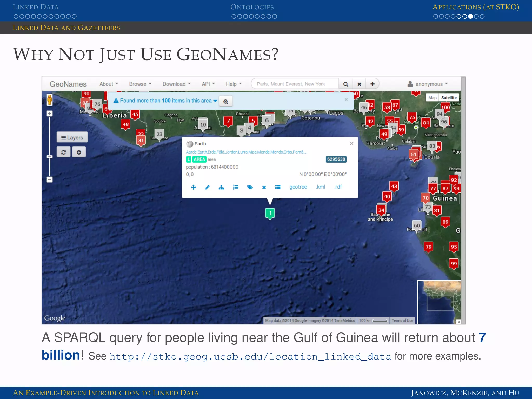This screenshot has width=532, height=399.
Task: Click the green marker numbered 1
Action: (270, 214)
